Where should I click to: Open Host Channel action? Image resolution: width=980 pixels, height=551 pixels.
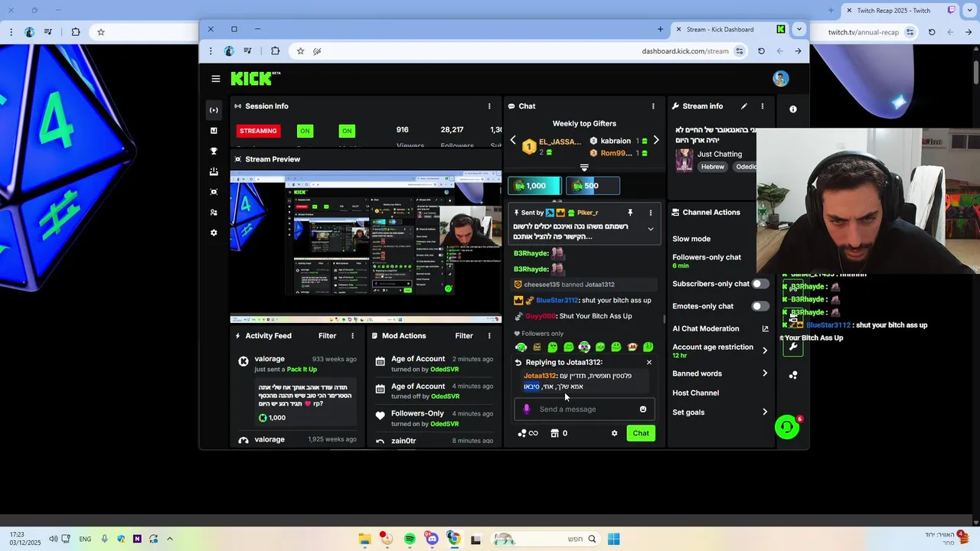click(695, 393)
